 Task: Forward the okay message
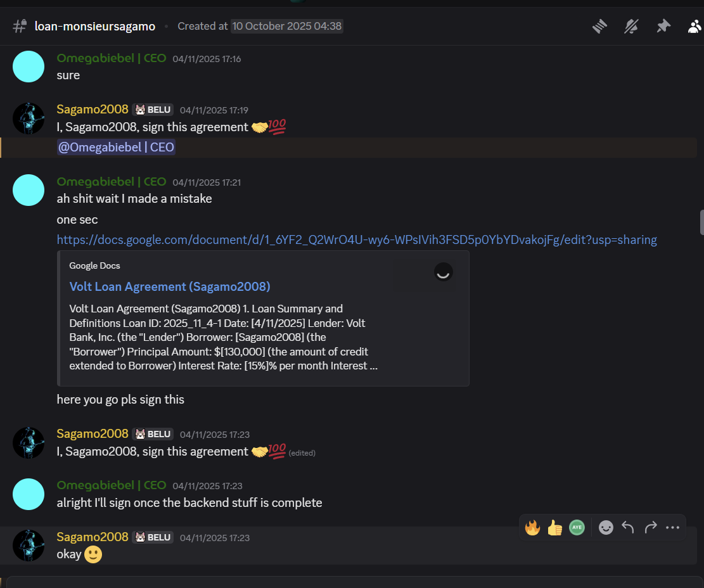tap(650, 527)
